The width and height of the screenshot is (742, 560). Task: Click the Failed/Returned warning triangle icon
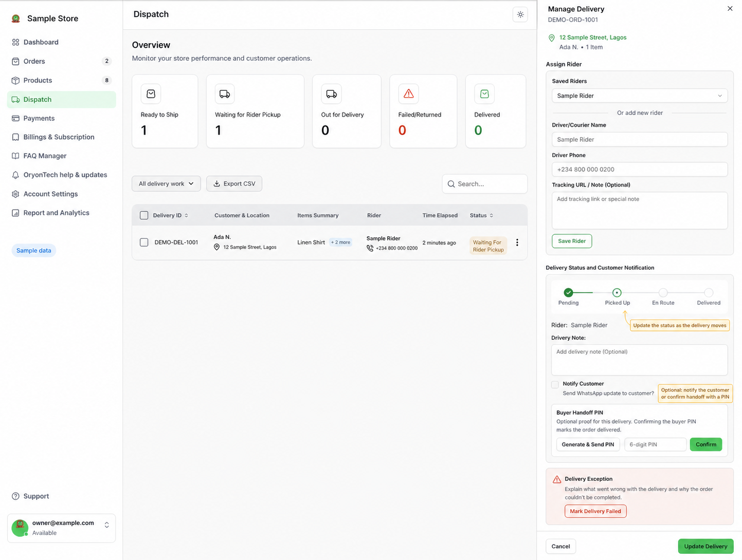click(x=408, y=94)
